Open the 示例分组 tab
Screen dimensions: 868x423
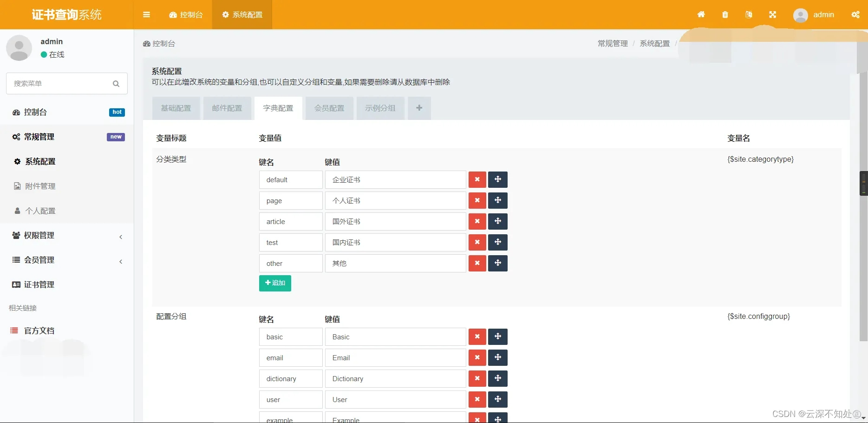380,108
